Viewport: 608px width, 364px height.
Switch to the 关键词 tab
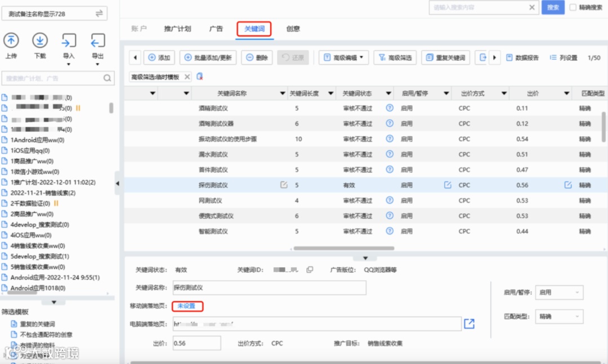254,29
